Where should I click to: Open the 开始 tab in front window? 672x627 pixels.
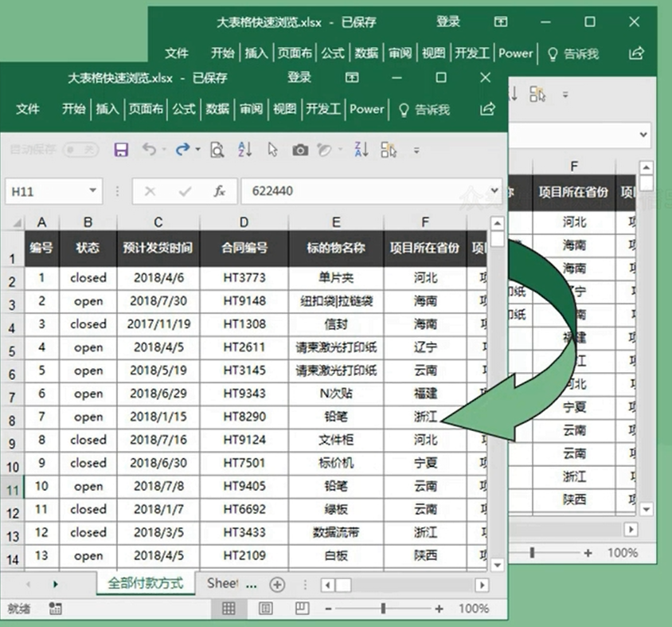point(74,109)
